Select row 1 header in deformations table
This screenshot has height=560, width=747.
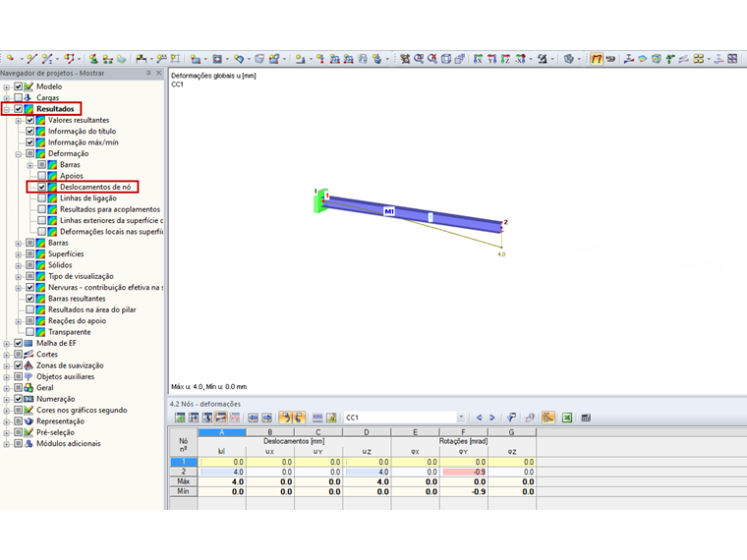pos(184,462)
